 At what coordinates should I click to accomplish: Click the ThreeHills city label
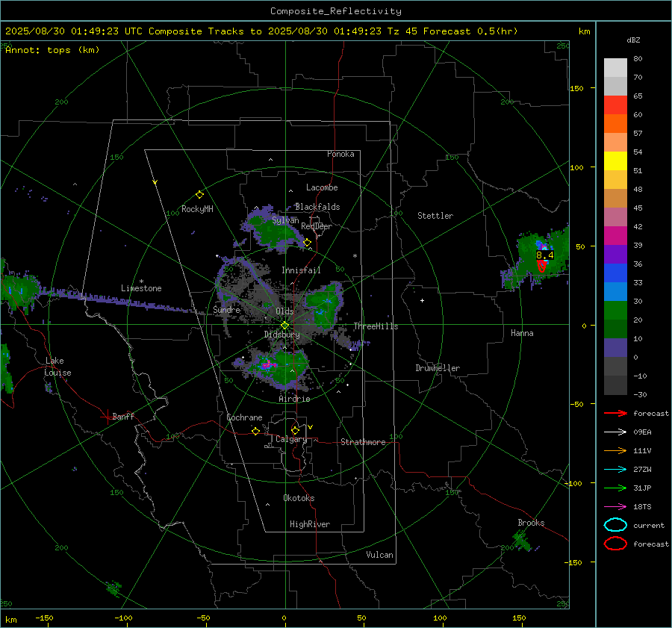pyautogui.click(x=376, y=326)
